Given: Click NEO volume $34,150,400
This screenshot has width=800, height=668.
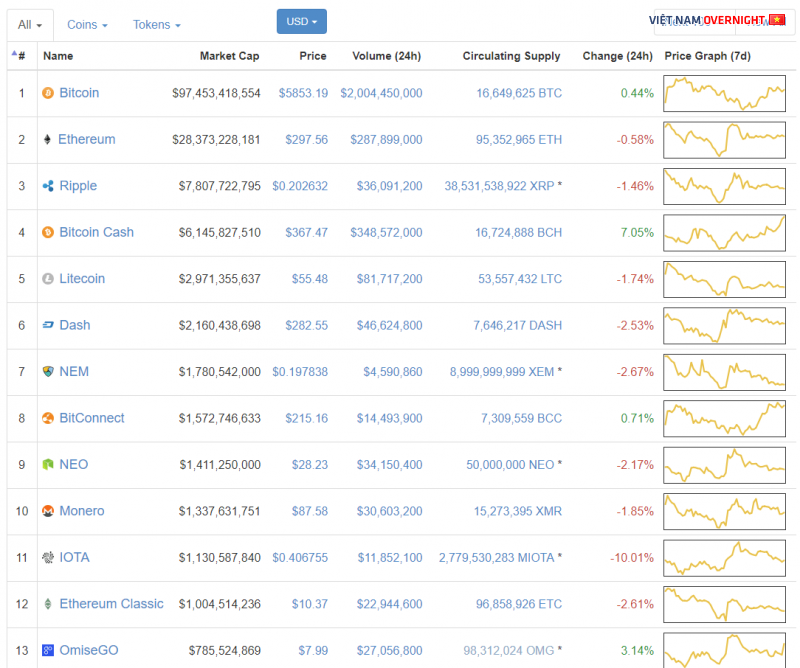Looking at the screenshot, I should pos(389,465).
